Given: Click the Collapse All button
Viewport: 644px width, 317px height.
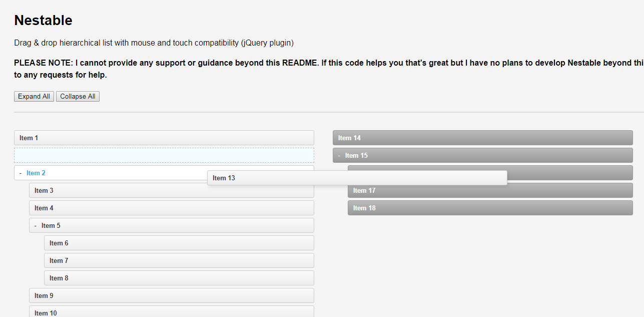Looking at the screenshot, I should pos(78,96).
